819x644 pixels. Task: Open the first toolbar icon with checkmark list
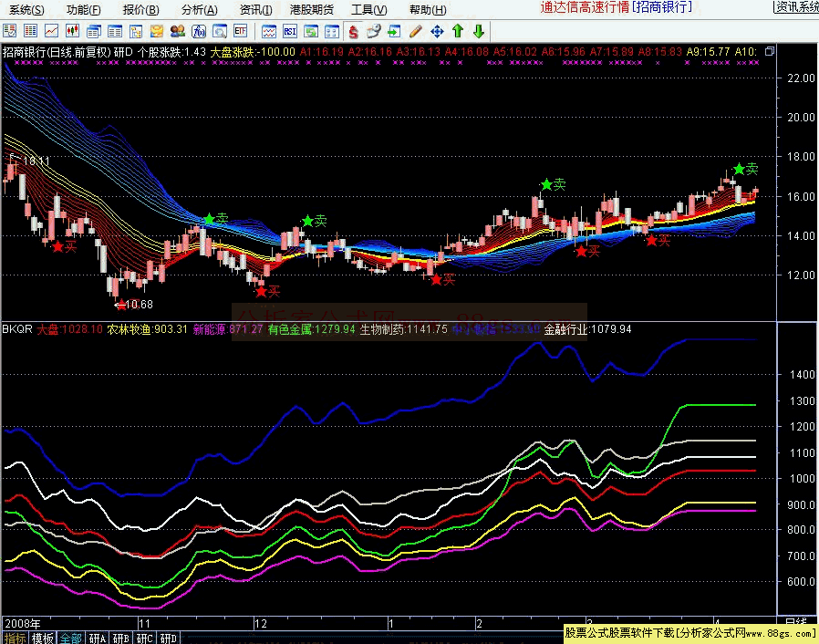click(x=9, y=31)
